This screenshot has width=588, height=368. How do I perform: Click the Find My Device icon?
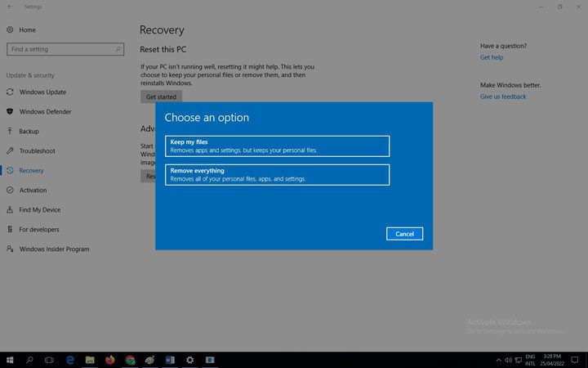[10, 209]
